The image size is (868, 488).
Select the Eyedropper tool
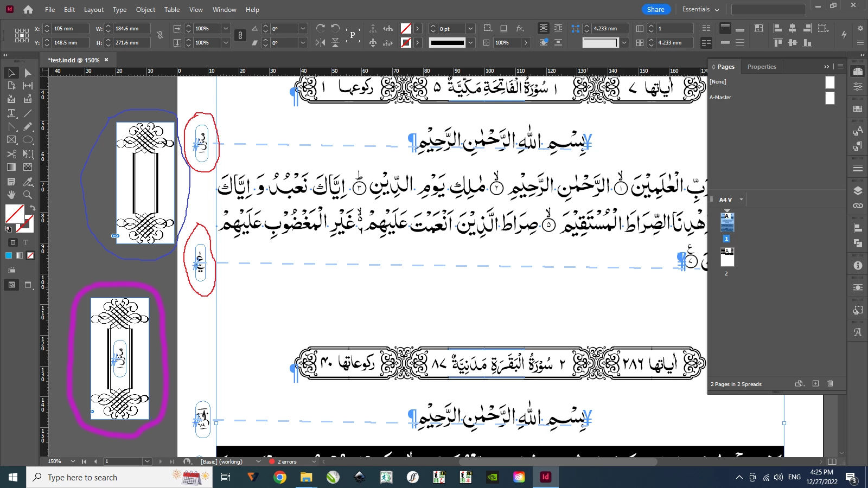pyautogui.click(x=28, y=182)
